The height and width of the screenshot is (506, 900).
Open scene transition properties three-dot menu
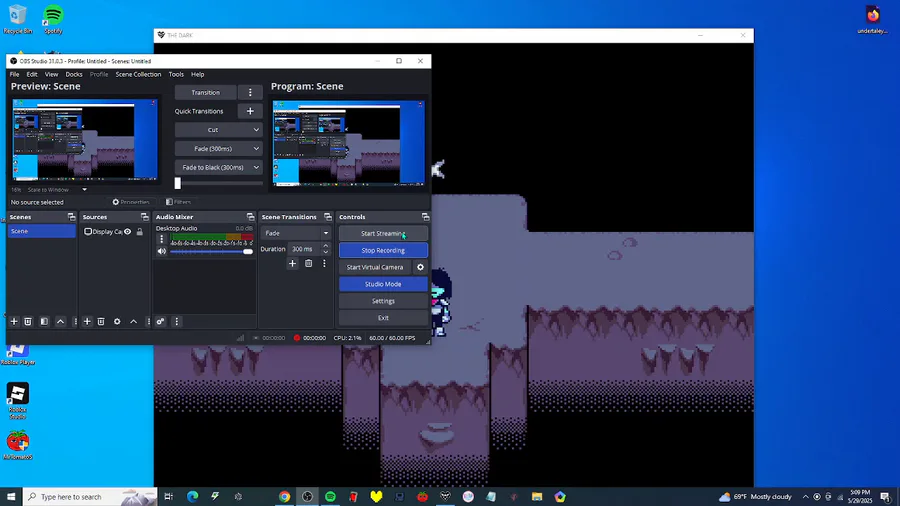click(x=324, y=263)
